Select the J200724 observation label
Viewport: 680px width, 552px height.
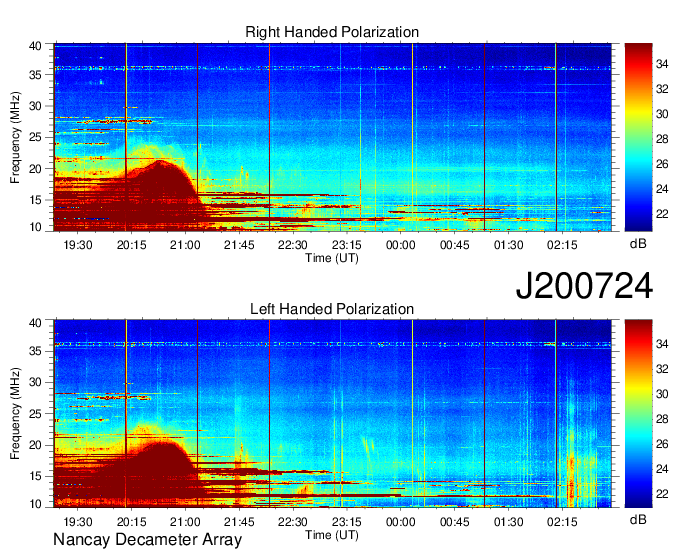click(584, 285)
